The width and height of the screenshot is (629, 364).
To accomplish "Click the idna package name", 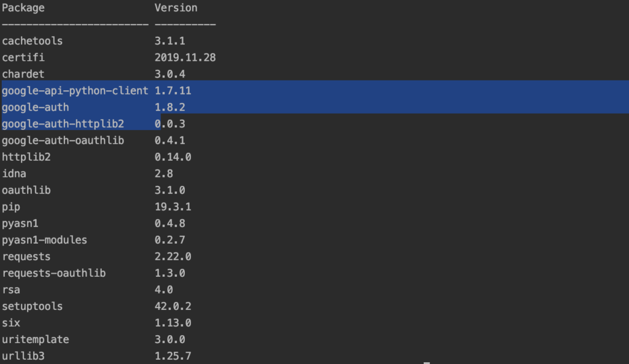I will pos(14,174).
